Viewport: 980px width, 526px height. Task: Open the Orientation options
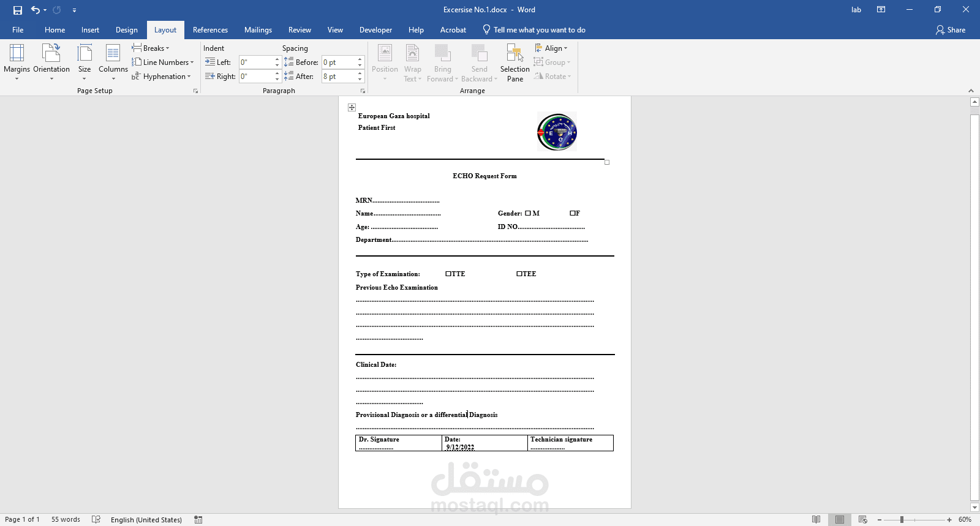point(51,62)
